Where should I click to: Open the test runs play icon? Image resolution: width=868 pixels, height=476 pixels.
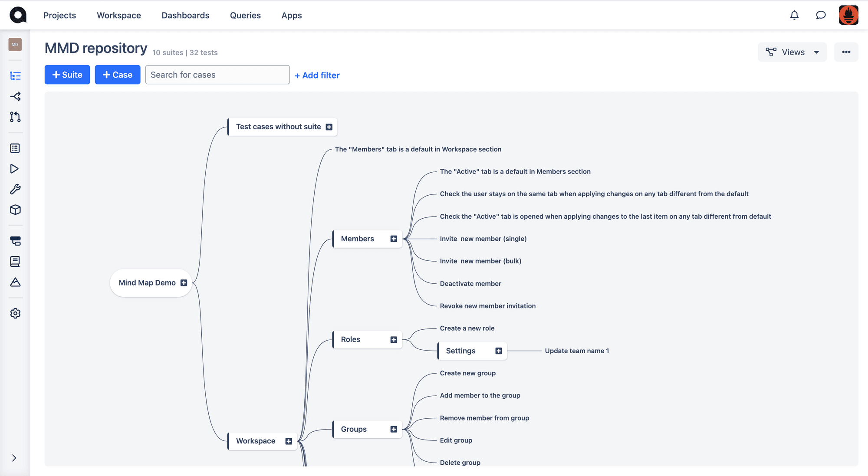(x=15, y=169)
